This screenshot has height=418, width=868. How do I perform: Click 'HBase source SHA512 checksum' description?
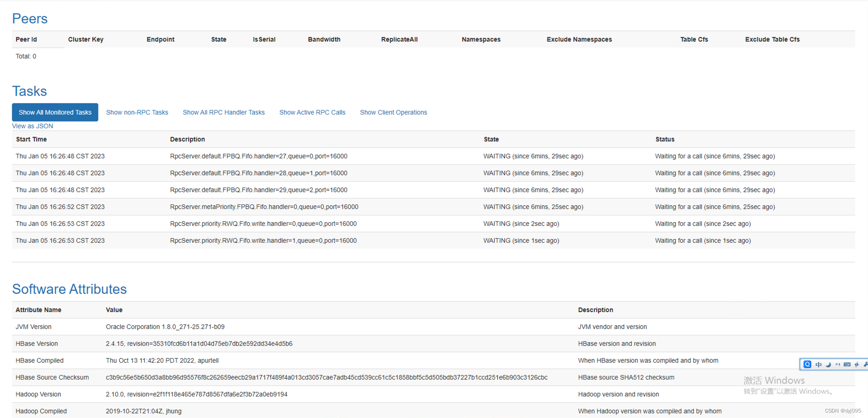(626, 377)
